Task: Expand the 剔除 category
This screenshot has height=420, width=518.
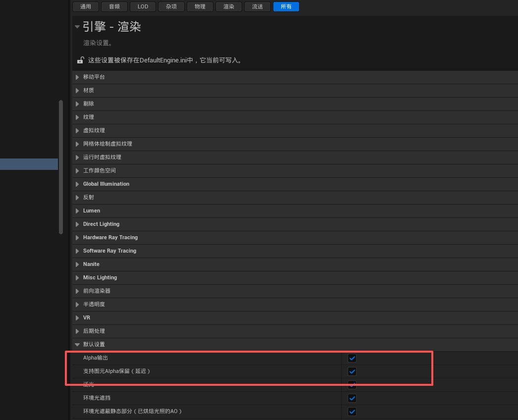Action: 77,104
